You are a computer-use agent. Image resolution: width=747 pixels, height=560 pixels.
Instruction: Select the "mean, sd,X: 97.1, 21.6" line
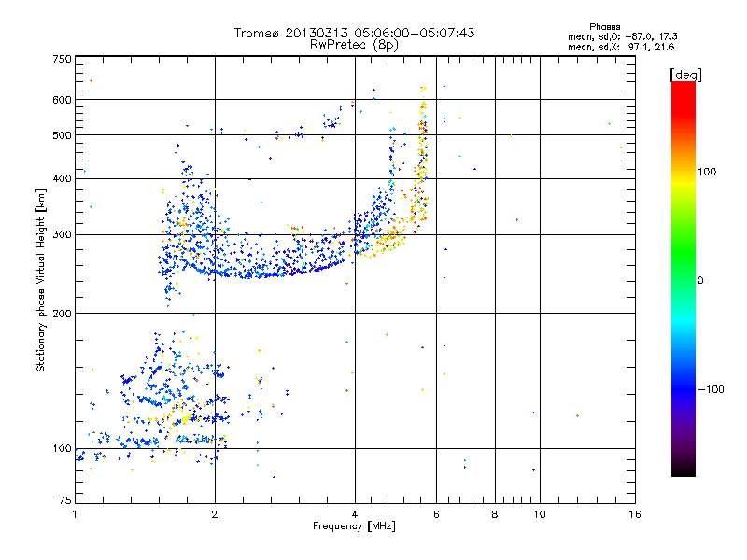(621, 47)
